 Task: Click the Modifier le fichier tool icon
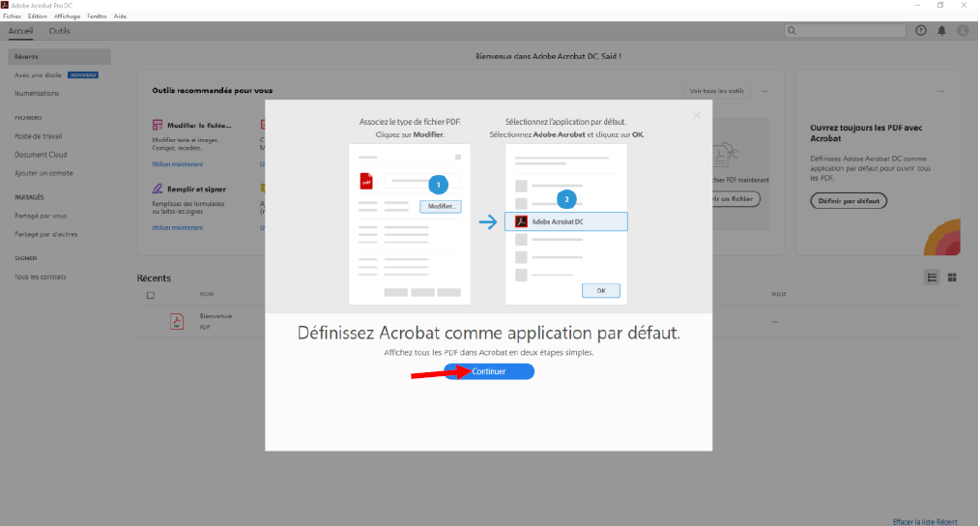click(158, 126)
